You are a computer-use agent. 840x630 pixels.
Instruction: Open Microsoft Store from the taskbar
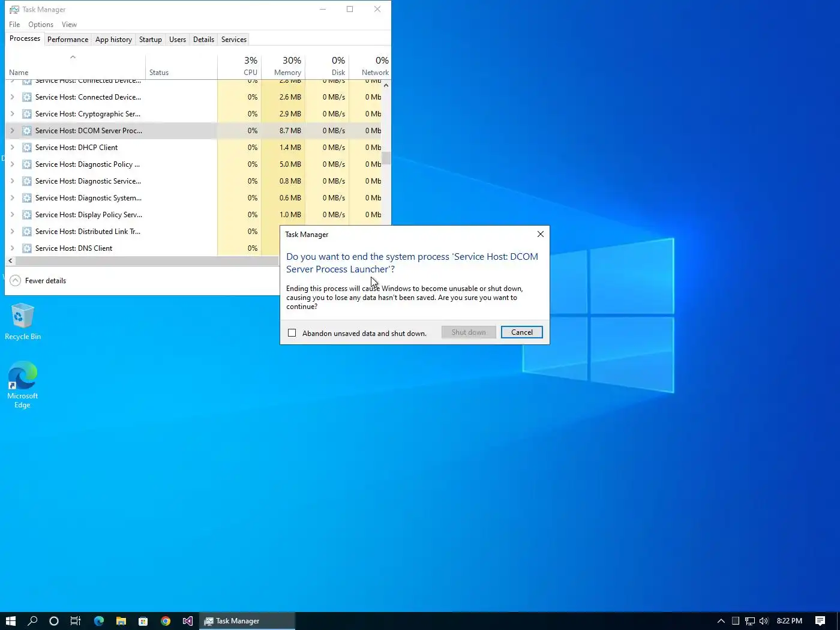click(143, 621)
